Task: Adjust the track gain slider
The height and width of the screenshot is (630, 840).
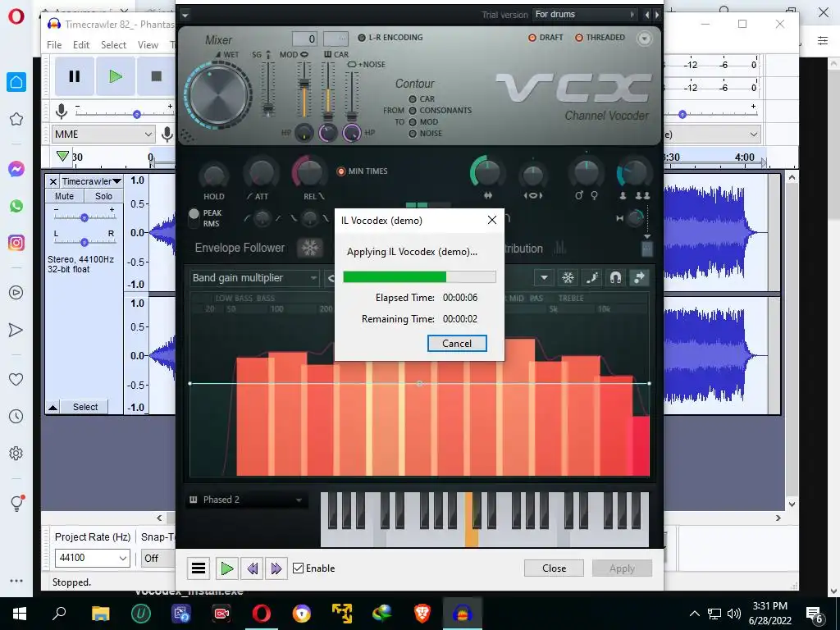Action: pyautogui.click(x=84, y=217)
